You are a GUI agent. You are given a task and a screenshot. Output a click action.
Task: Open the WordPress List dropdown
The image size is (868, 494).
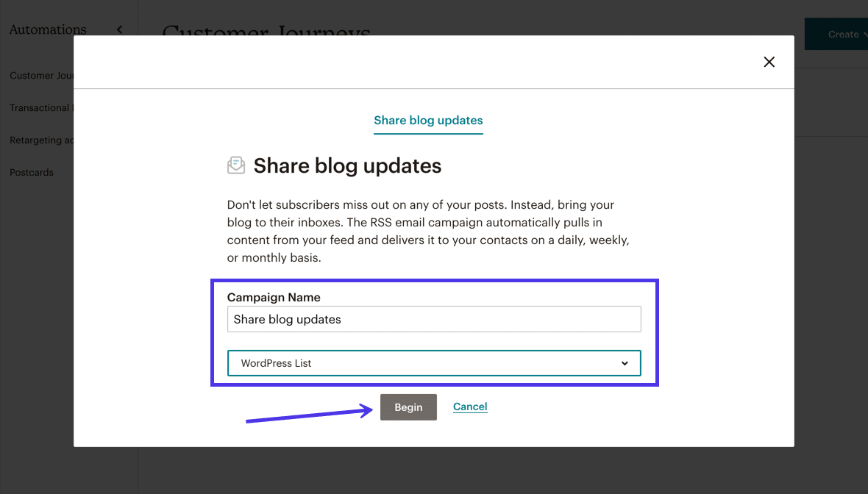coord(434,362)
